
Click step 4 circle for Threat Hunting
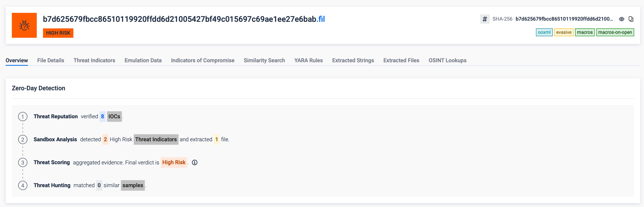pyautogui.click(x=23, y=186)
